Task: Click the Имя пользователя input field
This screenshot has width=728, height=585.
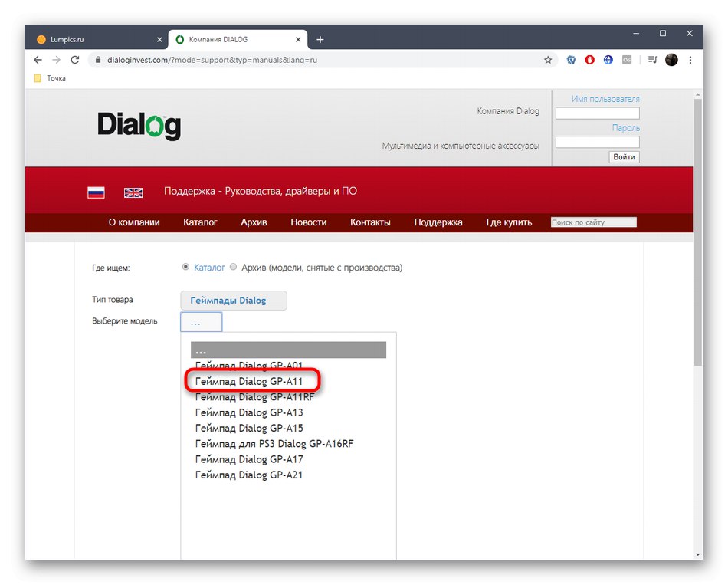Action: click(598, 113)
